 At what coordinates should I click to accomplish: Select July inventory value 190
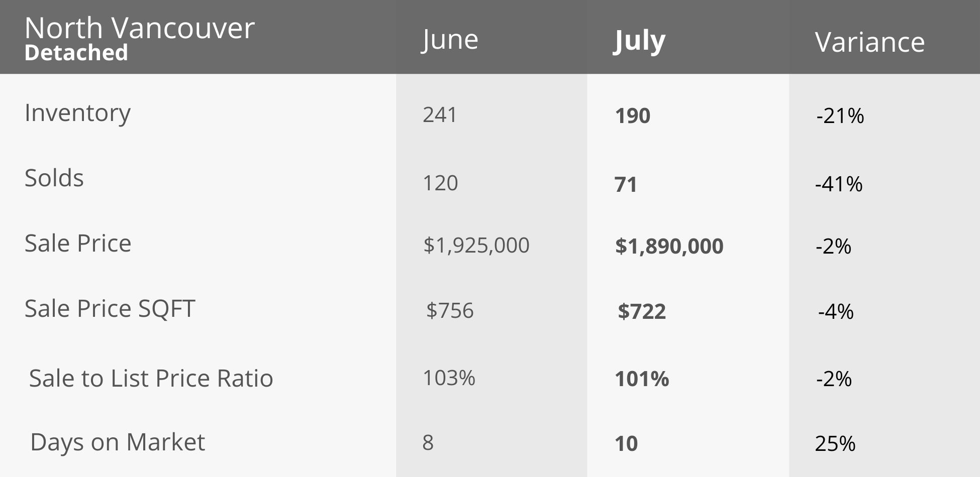pos(632,116)
